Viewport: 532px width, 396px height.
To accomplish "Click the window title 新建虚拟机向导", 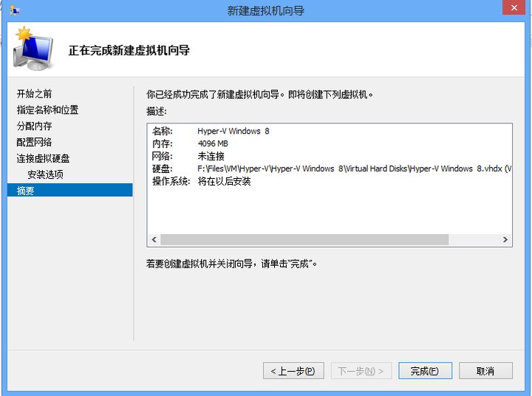I will [266, 11].
